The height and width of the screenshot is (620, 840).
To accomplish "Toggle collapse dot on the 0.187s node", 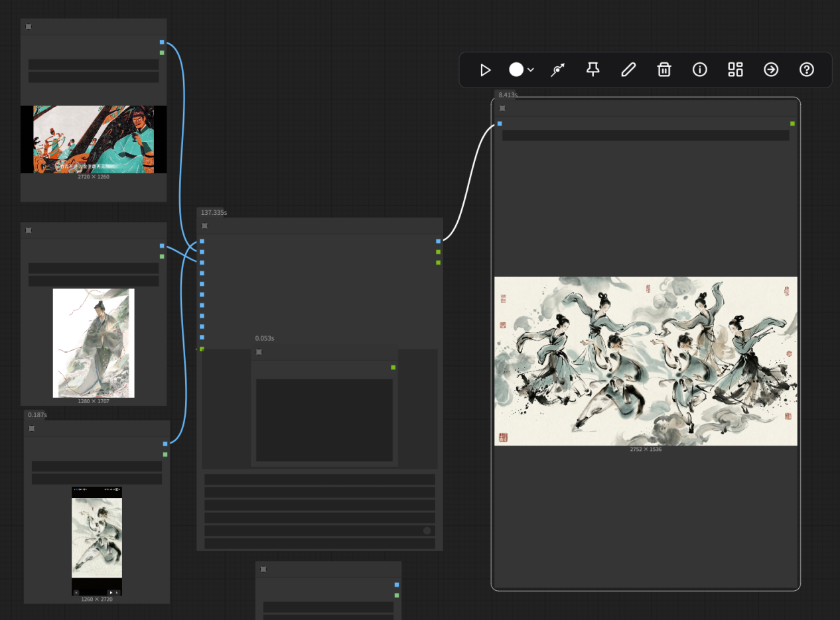I will pyautogui.click(x=32, y=428).
